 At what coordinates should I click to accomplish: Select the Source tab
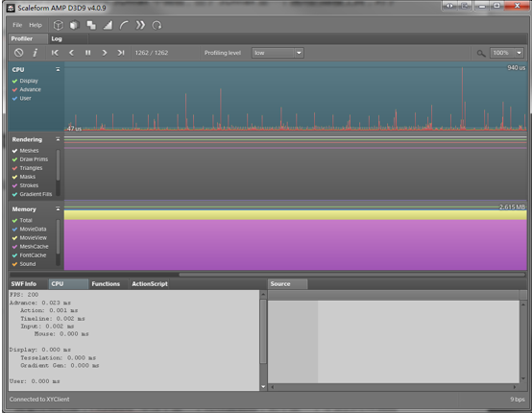(288, 284)
